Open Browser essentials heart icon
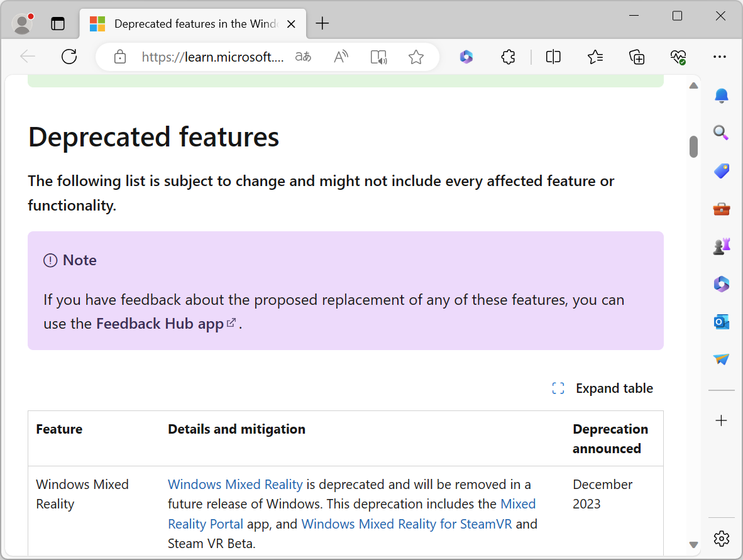This screenshot has width=743, height=560. [678, 57]
